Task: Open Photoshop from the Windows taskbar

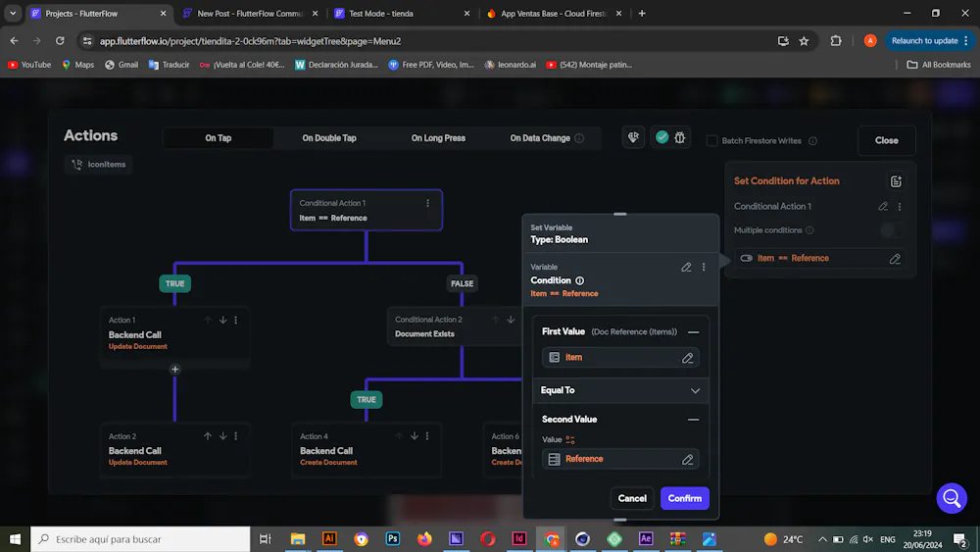Action: [393, 539]
